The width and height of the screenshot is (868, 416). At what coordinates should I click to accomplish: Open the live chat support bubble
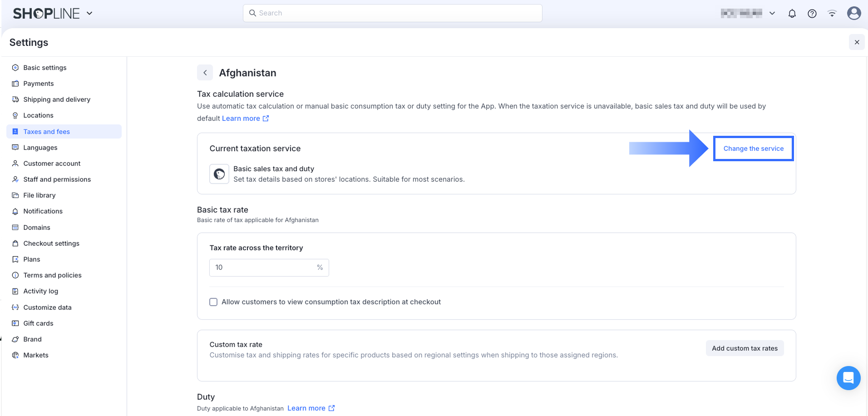point(848,378)
